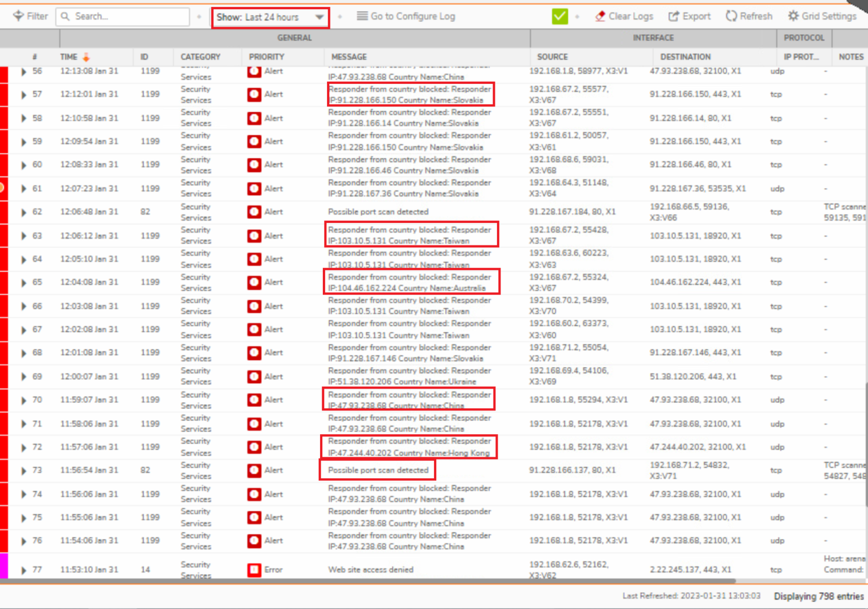Click the Go to Configure Log icon

362,16
